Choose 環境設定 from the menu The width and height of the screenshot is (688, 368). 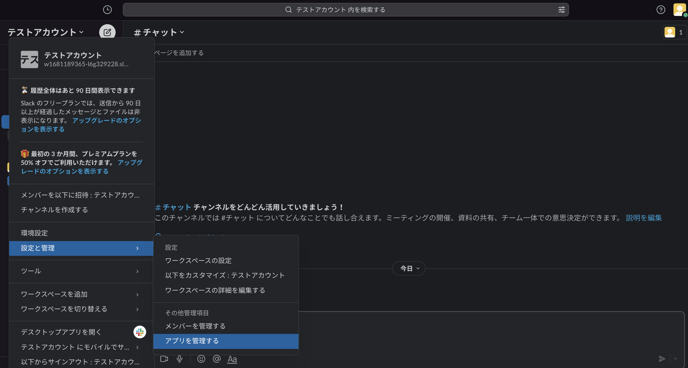tap(81, 233)
